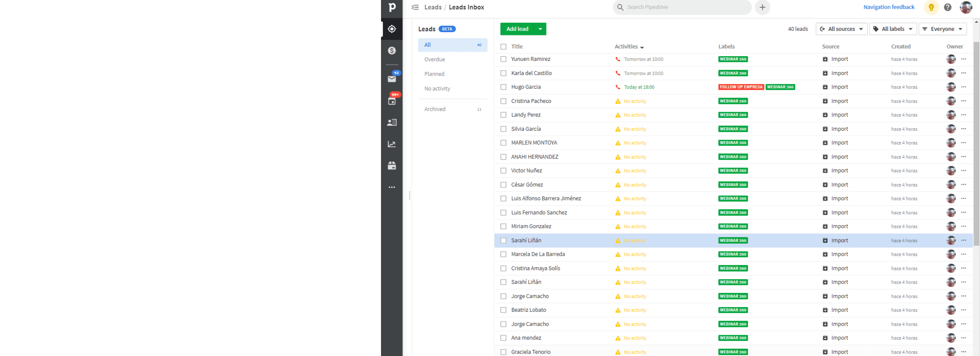The image size is (980, 356).
Task: Open more options for Beatriz Lobato
Action: pyautogui.click(x=964, y=310)
